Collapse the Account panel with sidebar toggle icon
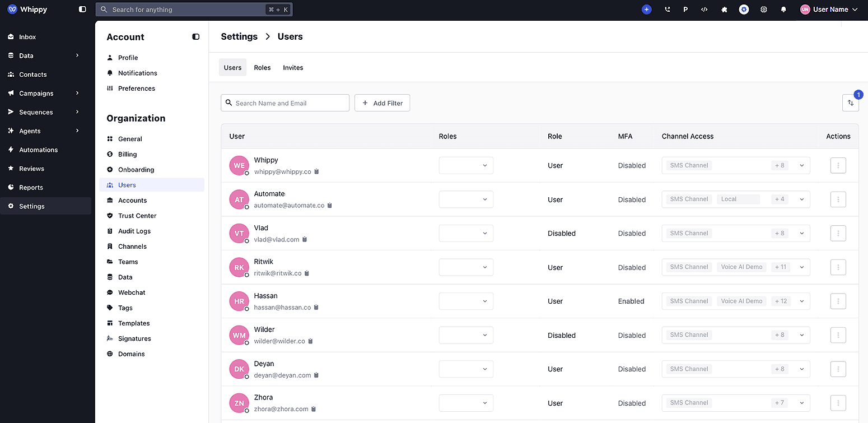This screenshot has height=423, width=868. point(195,36)
